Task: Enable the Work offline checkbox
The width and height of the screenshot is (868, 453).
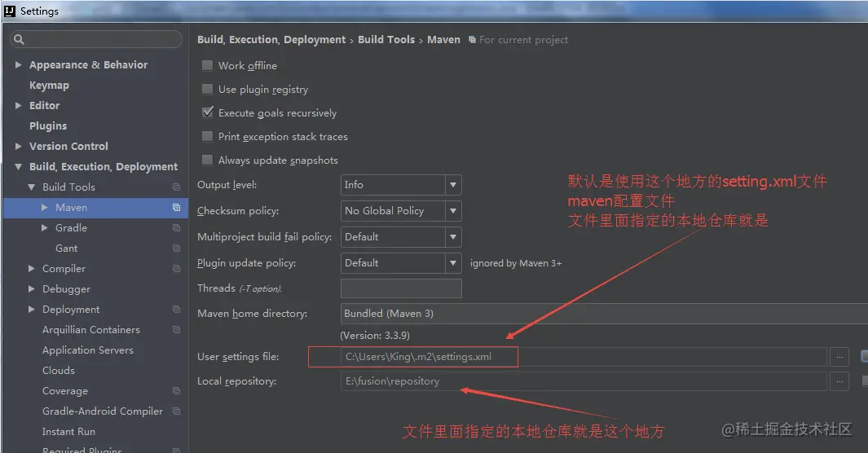Action: pyautogui.click(x=207, y=65)
